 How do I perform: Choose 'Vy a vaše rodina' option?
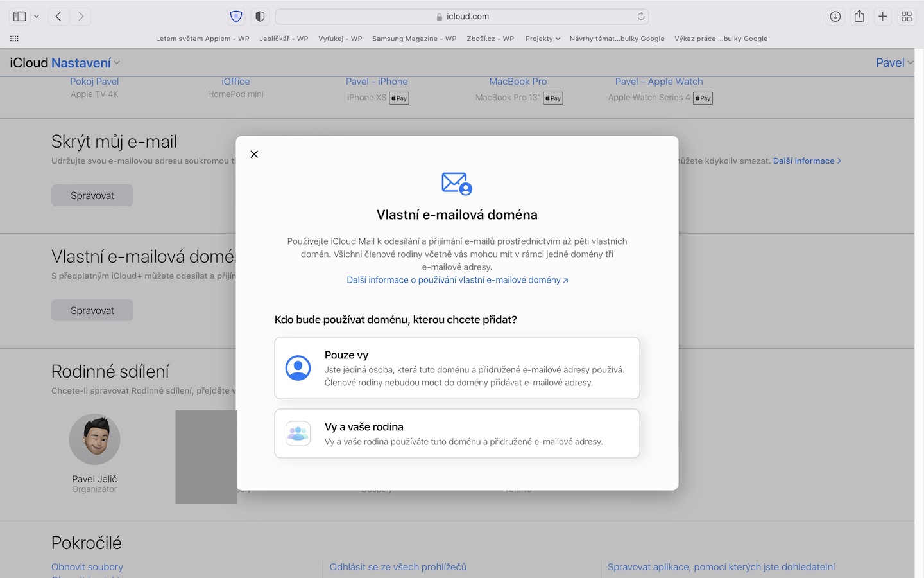pos(457,433)
